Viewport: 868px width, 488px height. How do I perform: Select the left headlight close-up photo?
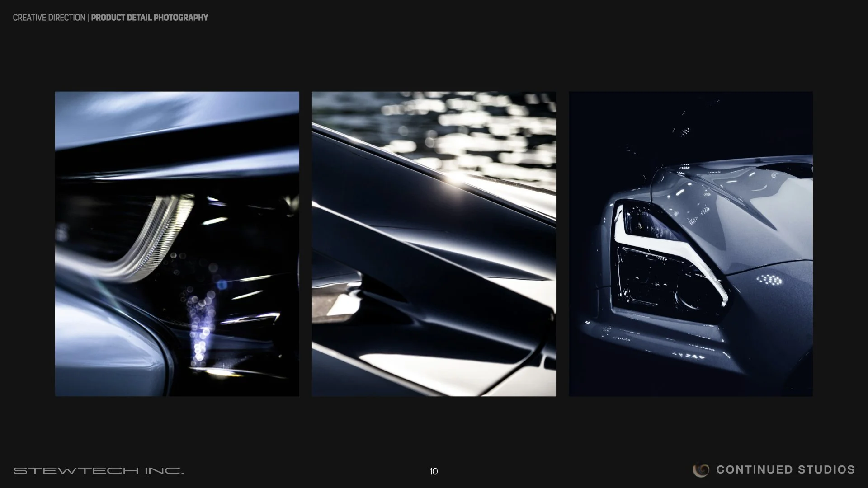[x=177, y=244]
